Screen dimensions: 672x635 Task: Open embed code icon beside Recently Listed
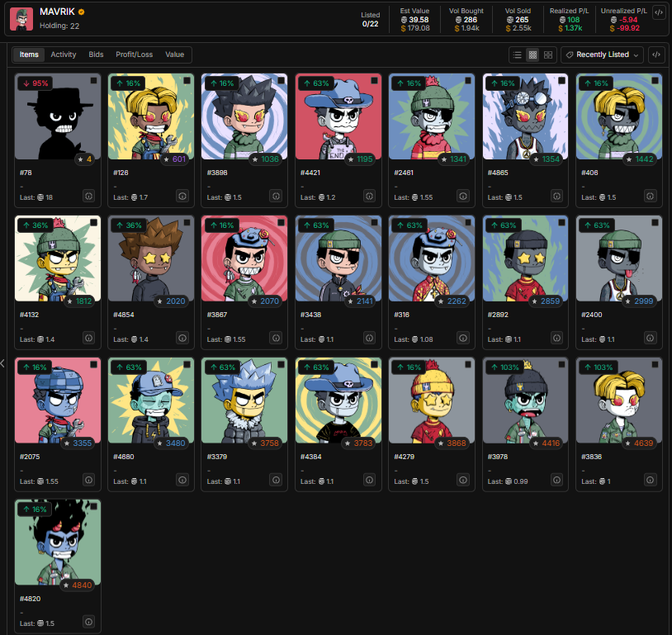click(x=656, y=54)
